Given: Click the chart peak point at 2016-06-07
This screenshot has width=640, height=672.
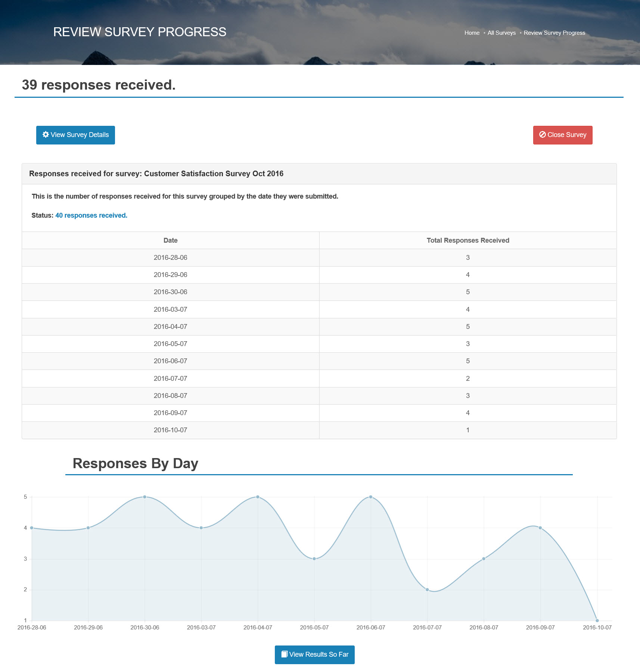Looking at the screenshot, I should pos(371,497).
